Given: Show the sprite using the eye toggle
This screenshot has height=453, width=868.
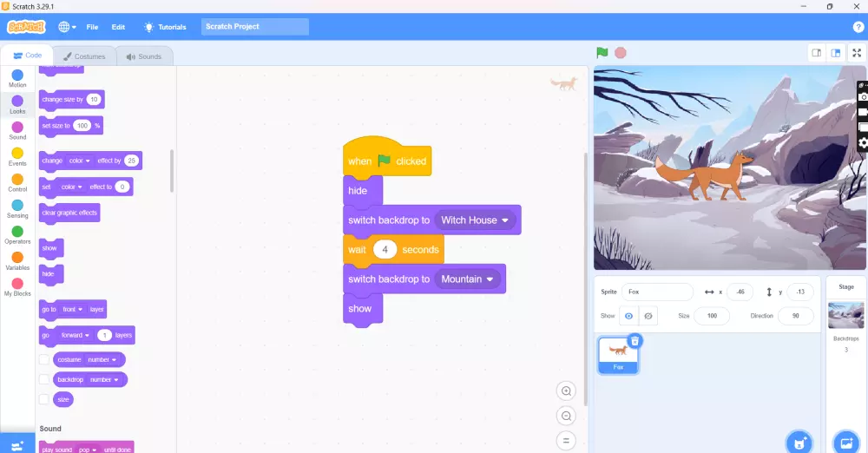Looking at the screenshot, I should [628, 316].
